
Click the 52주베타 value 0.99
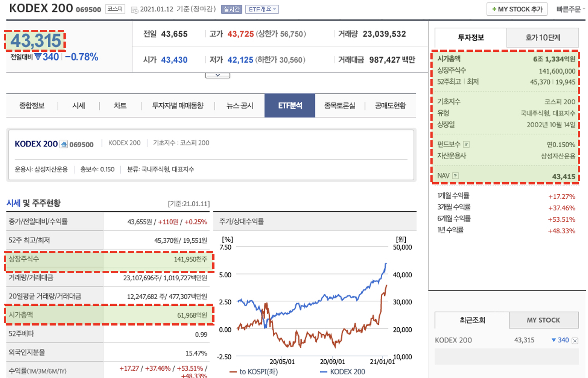click(201, 334)
